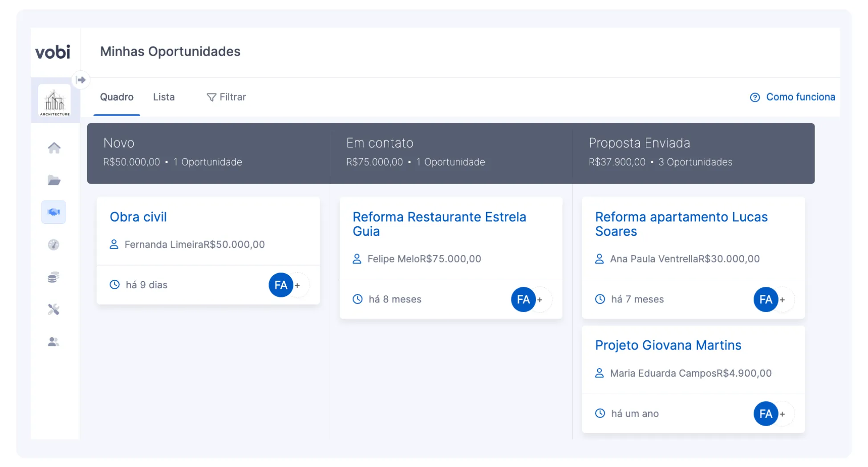Click clock icon next to há 7 meses
The height and width of the screenshot is (467, 868).
tap(600, 299)
